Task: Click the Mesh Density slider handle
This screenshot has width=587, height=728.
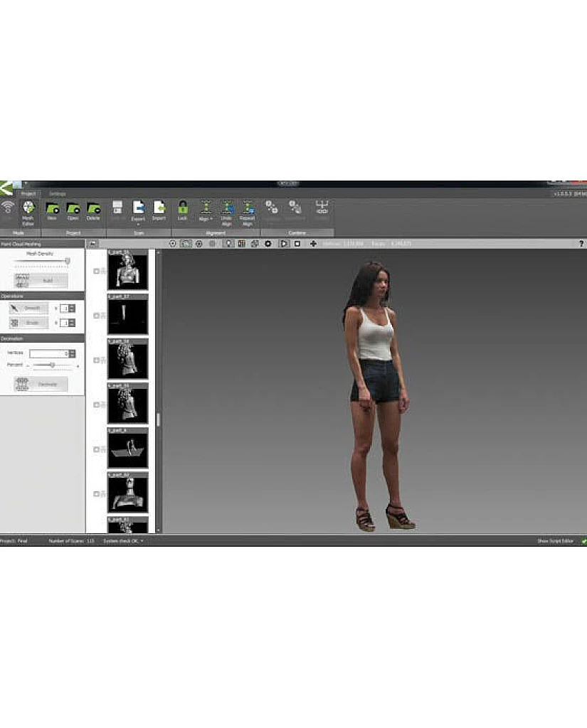Action: [x=68, y=261]
